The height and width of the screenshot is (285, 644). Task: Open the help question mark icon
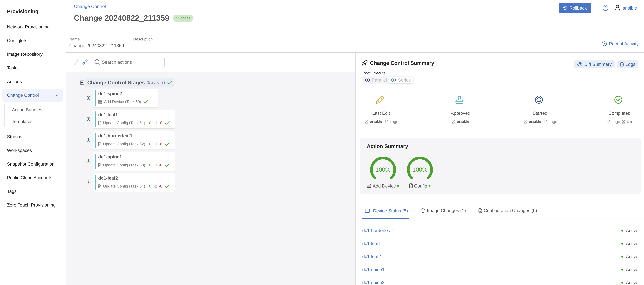(605, 8)
